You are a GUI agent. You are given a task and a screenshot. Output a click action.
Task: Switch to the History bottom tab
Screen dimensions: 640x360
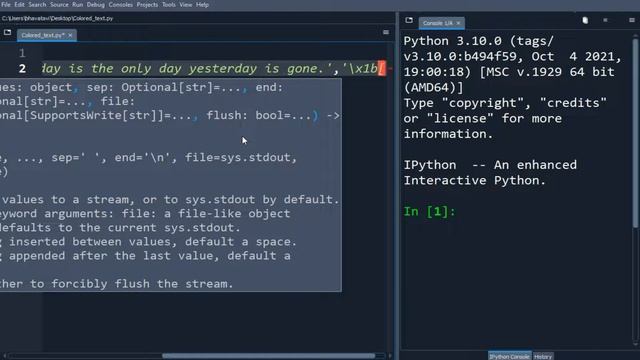click(x=542, y=356)
